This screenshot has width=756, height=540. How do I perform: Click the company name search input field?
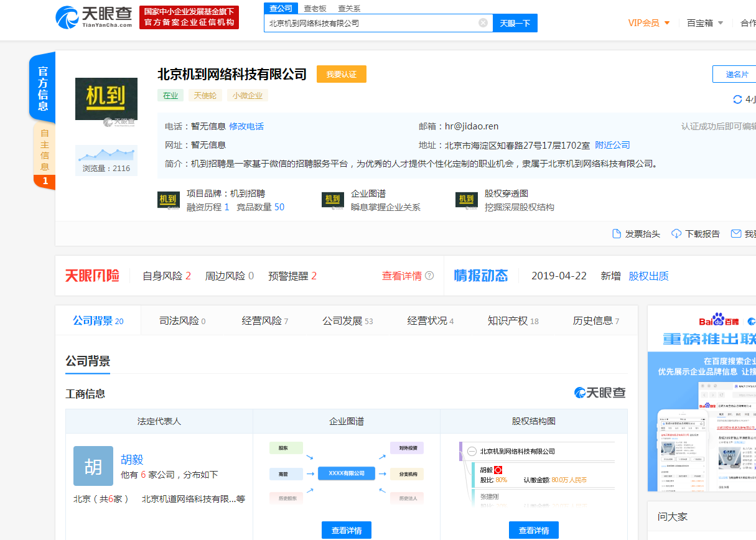coord(370,23)
